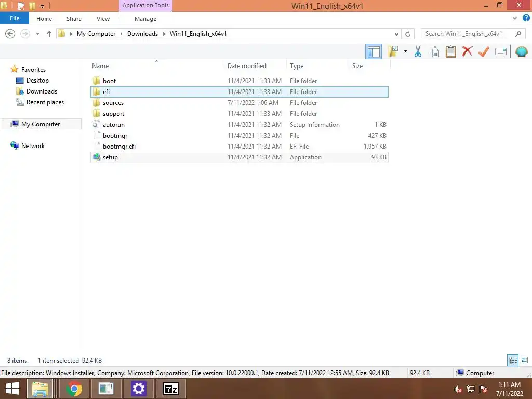Screen dimensions: 532x399
Task: Go up one folder level
Action: pos(49,34)
